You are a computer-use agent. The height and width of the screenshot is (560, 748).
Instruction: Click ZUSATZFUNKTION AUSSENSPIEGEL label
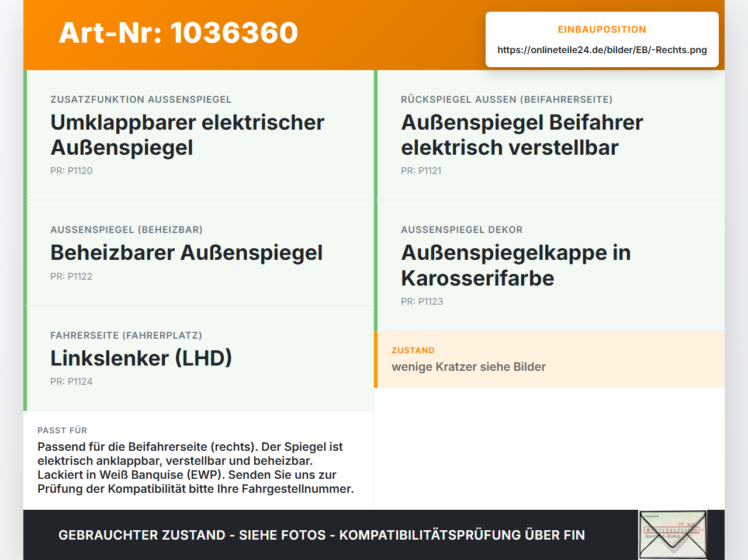click(141, 99)
